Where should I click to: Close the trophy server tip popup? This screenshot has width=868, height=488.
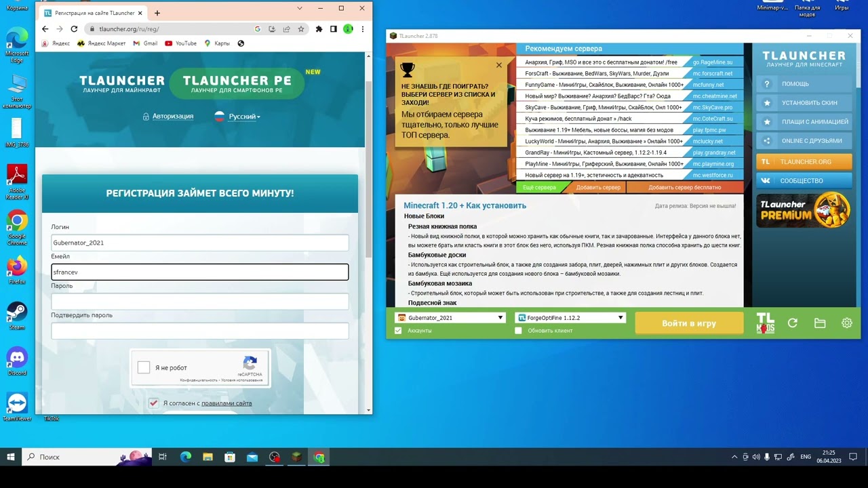tap(499, 65)
